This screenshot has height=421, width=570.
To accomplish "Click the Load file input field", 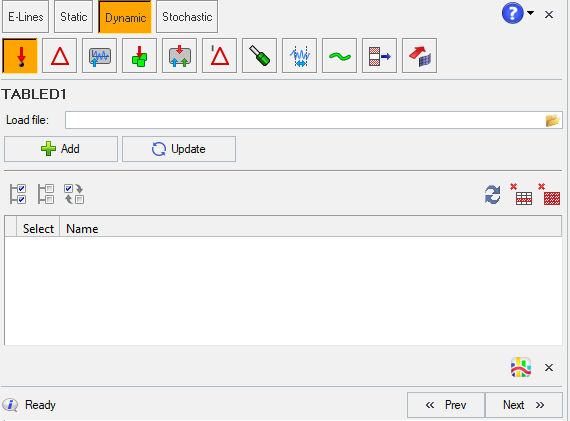I will click(x=305, y=120).
